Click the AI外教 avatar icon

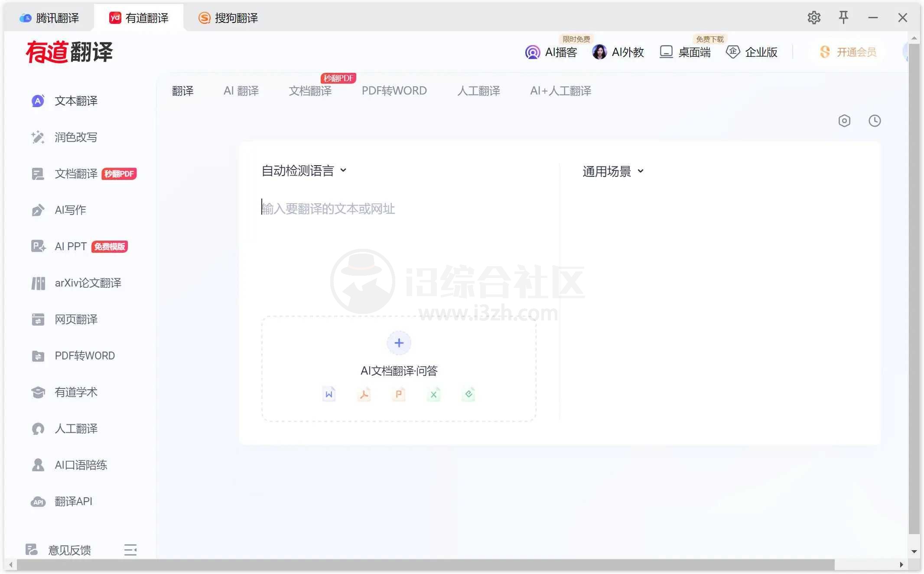pos(599,52)
